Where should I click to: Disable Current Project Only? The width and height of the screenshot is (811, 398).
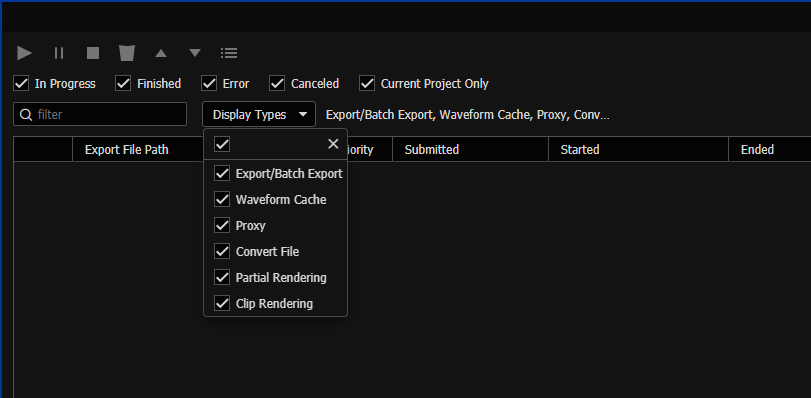[x=367, y=83]
